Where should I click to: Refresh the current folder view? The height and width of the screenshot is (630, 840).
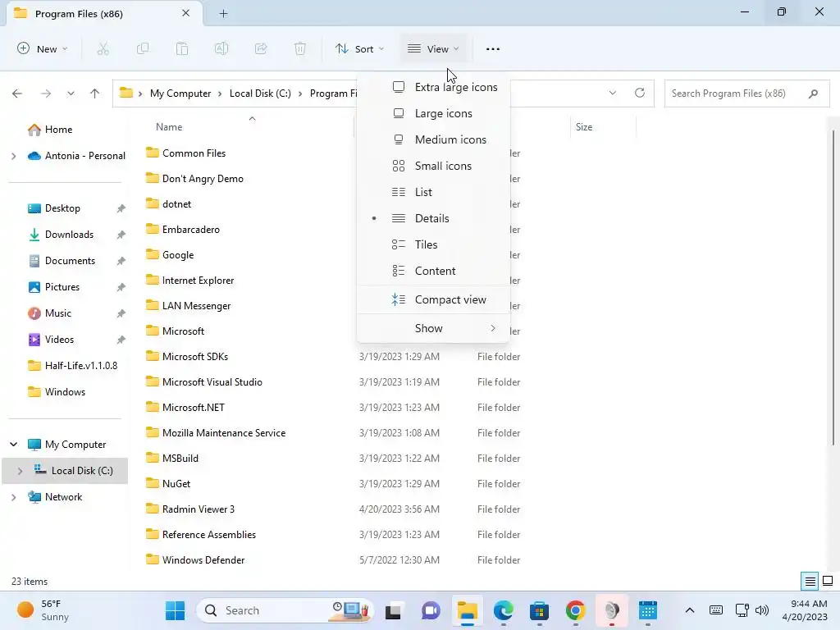coord(640,93)
